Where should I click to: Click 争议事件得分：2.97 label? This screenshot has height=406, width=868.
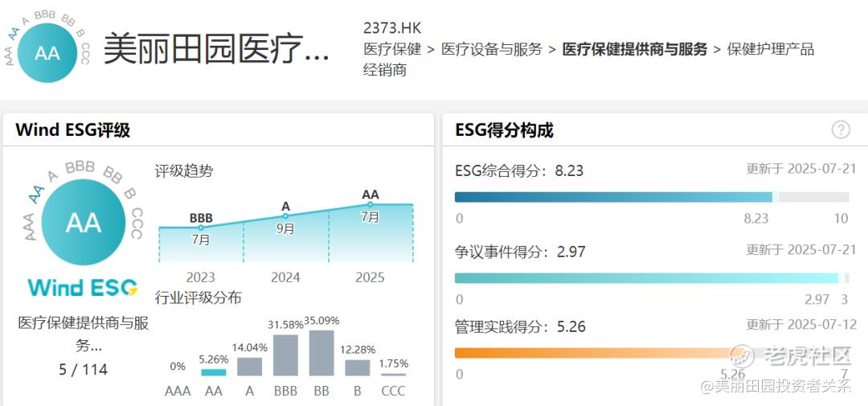(x=520, y=252)
